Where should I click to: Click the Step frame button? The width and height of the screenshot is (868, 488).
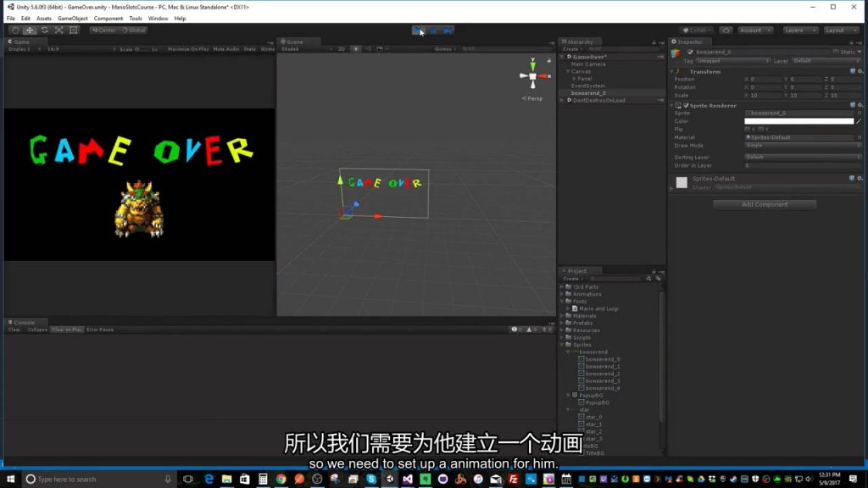click(x=447, y=30)
